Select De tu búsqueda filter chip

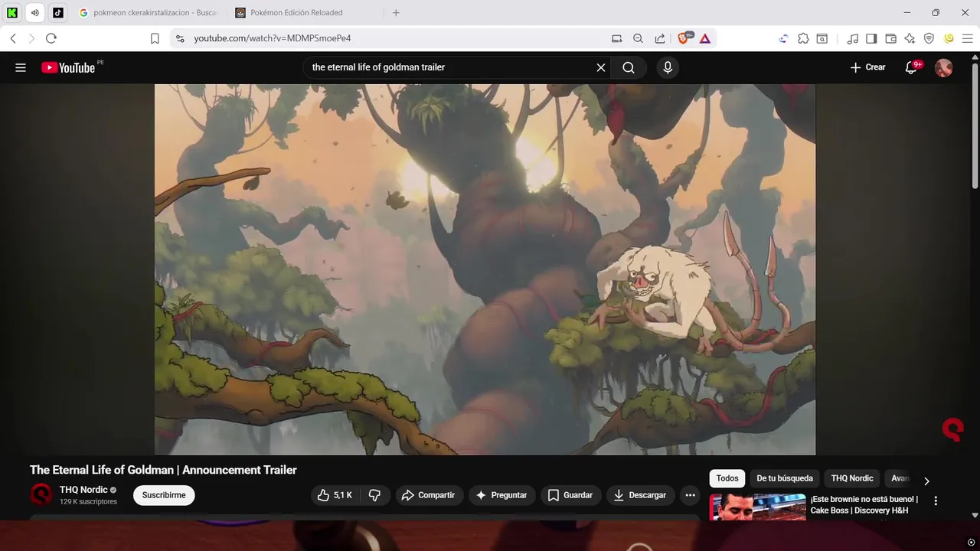(785, 478)
